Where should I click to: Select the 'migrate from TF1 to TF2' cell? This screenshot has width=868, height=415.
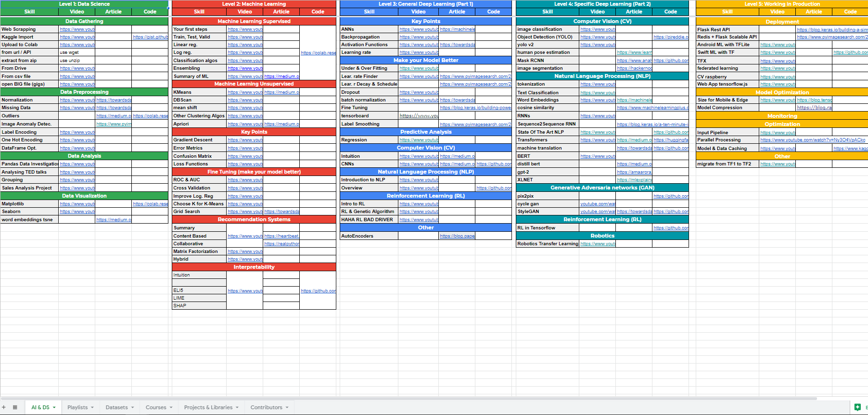[728, 164]
